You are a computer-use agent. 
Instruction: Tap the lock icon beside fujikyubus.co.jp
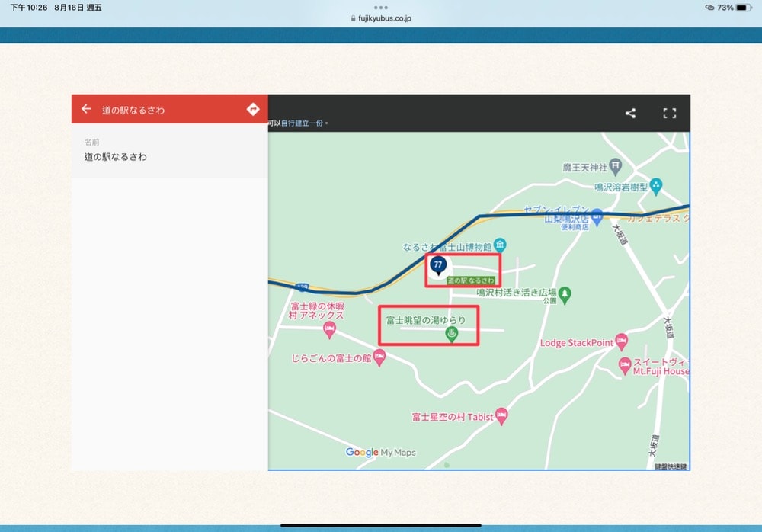[x=354, y=18]
